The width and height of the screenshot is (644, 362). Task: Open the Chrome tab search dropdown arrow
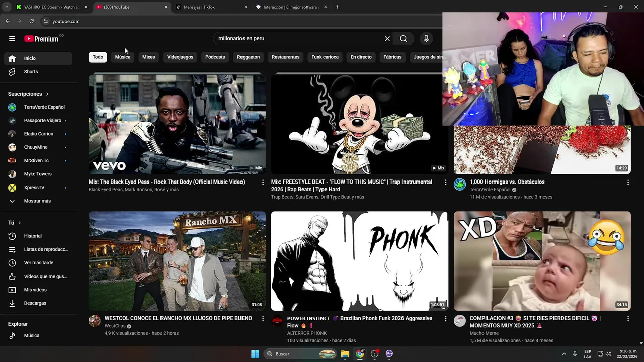pos(7,7)
